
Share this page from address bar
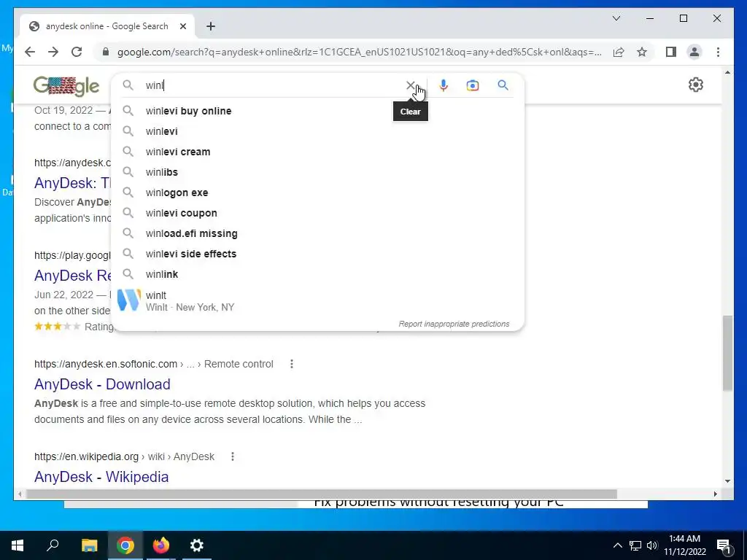coord(619,52)
